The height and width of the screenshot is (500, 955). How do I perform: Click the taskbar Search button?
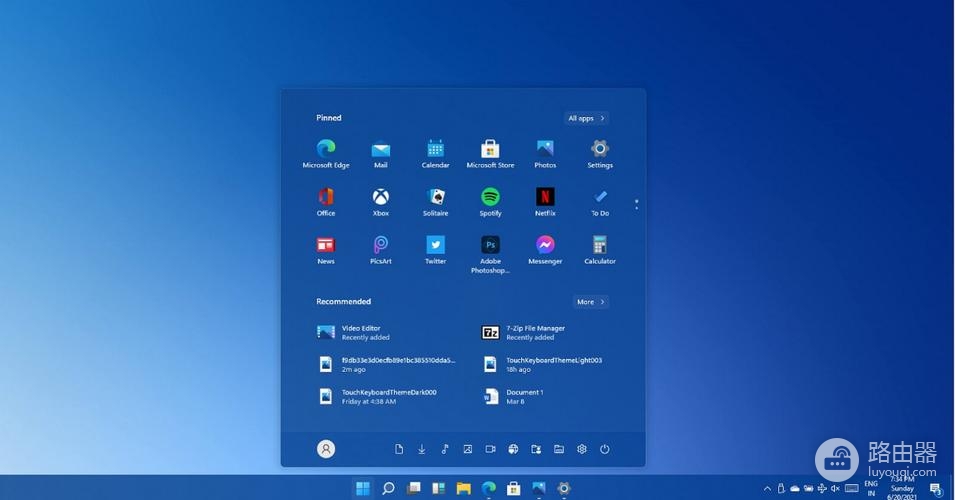pyautogui.click(x=388, y=489)
